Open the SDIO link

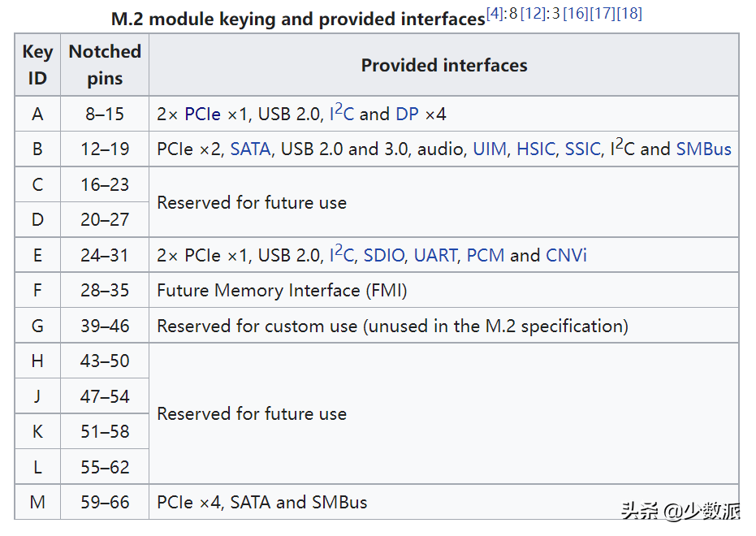383,256
